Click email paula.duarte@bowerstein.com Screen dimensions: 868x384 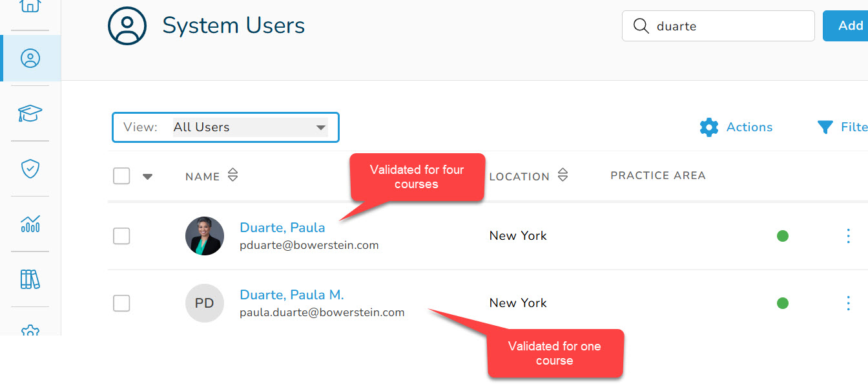[x=322, y=313]
